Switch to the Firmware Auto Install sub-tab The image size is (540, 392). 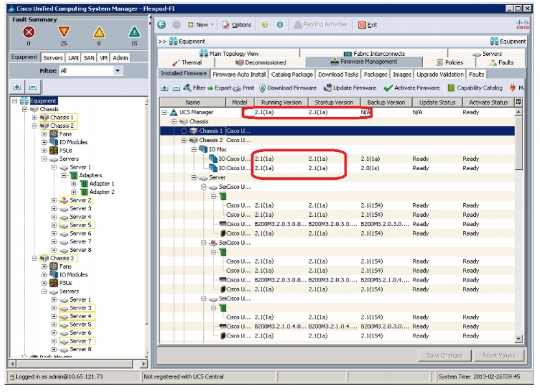click(239, 75)
